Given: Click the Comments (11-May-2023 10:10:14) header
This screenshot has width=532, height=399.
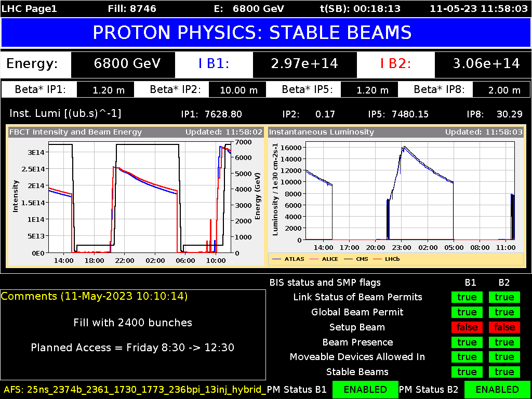Looking at the screenshot, I should click(95, 296).
